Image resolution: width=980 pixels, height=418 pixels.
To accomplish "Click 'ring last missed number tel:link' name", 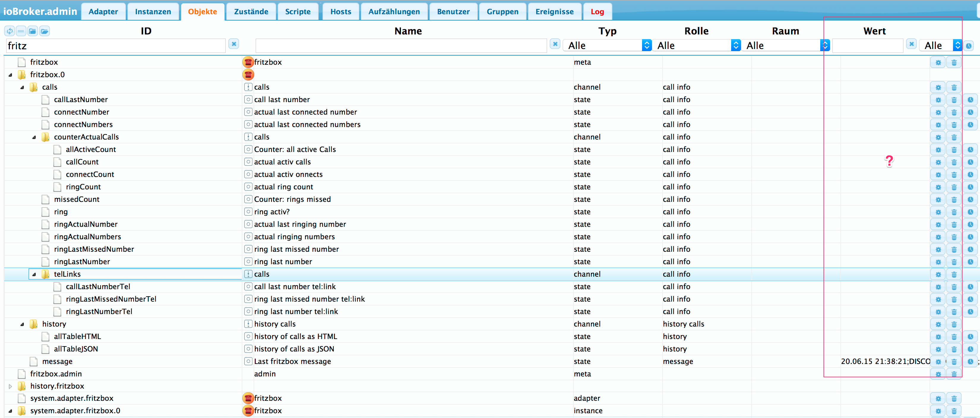I will point(309,299).
